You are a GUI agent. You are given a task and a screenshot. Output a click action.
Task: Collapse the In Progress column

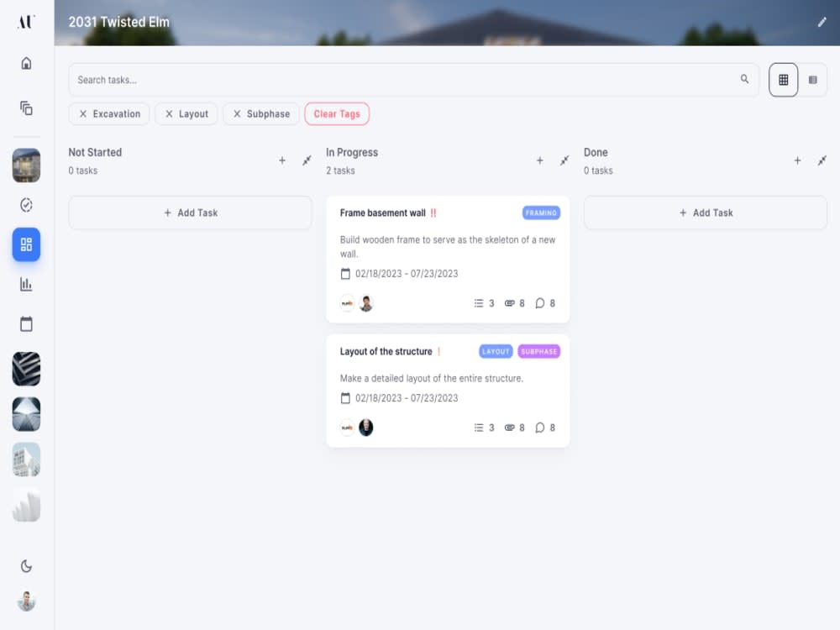click(x=564, y=160)
